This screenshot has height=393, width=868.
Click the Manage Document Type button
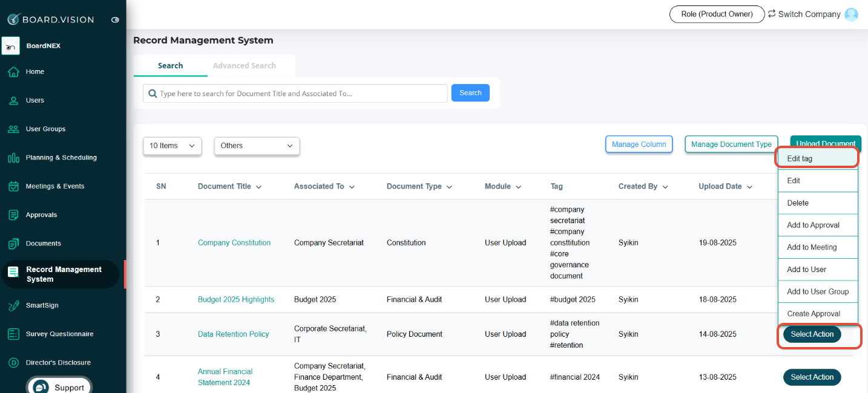[731, 145]
